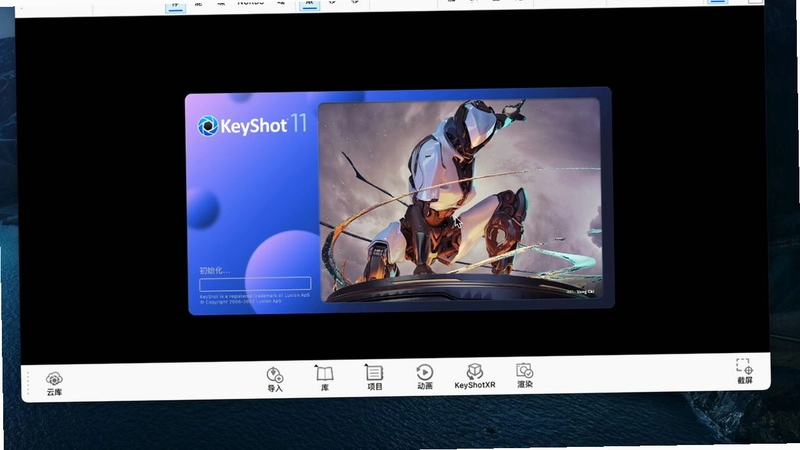
Task: Launch the KeyShotXR wizard
Action: click(x=474, y=376)
